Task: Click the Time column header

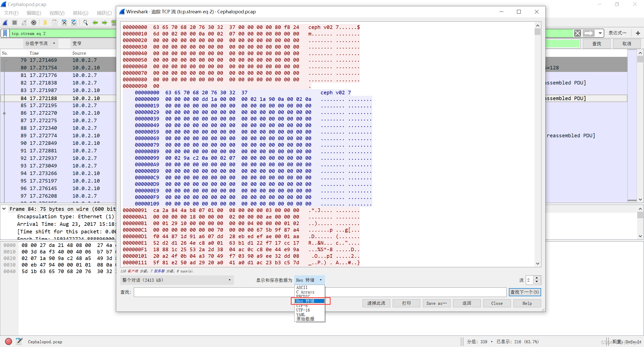Action: [49, 53]
